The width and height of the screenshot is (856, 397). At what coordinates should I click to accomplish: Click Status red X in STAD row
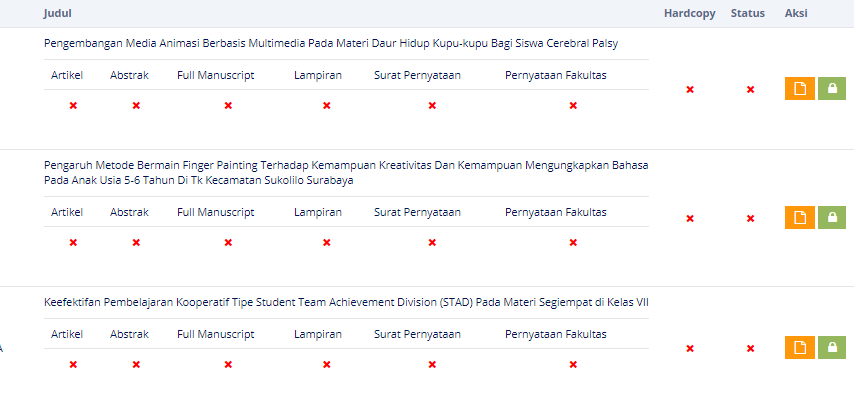751,348
